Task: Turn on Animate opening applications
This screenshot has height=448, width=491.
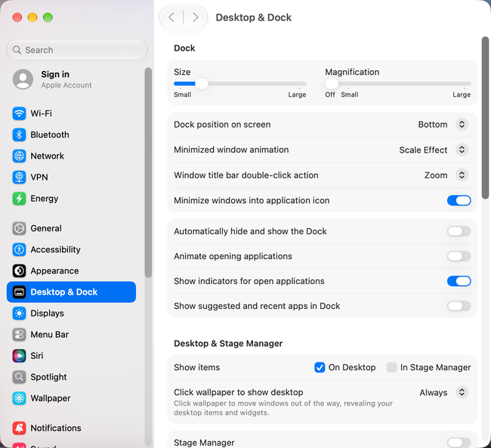Action: click(459, 256)
